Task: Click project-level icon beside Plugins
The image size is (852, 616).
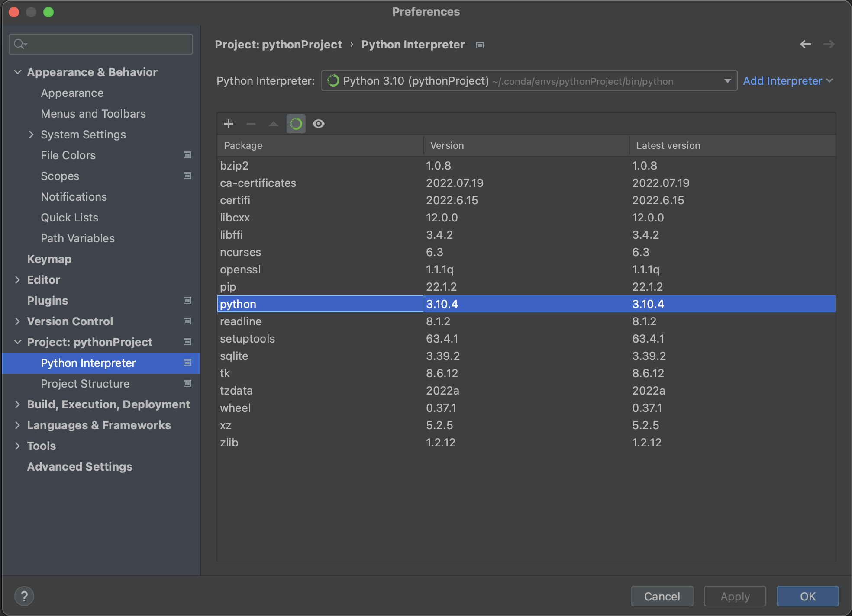Action: [187, 300]
